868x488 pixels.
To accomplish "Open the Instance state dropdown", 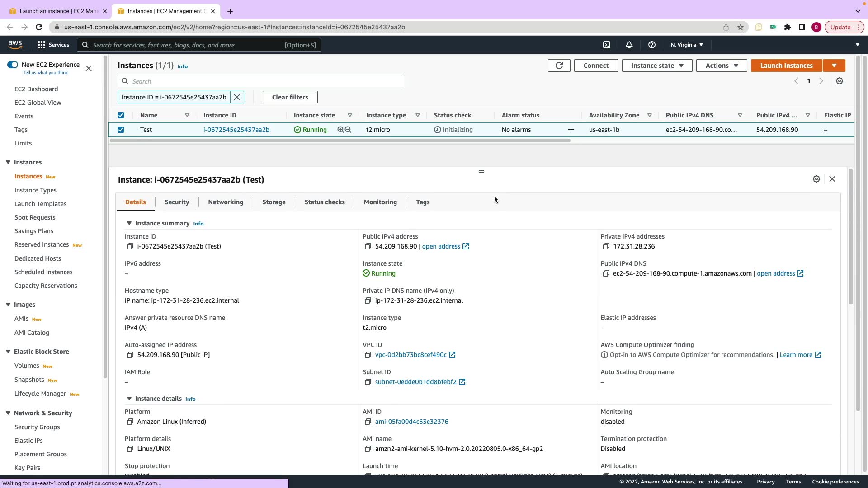I will (656, 66).
